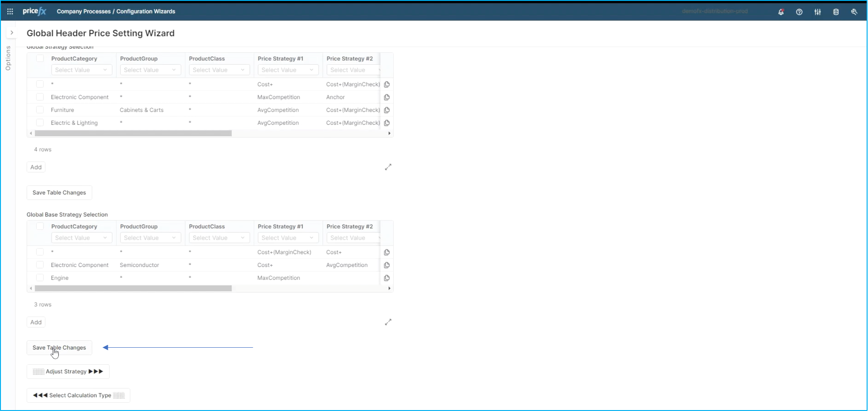This screenshot has width=868, height=411.
Task: Tick the Furniture row checkbox
Action: (40, 110)
